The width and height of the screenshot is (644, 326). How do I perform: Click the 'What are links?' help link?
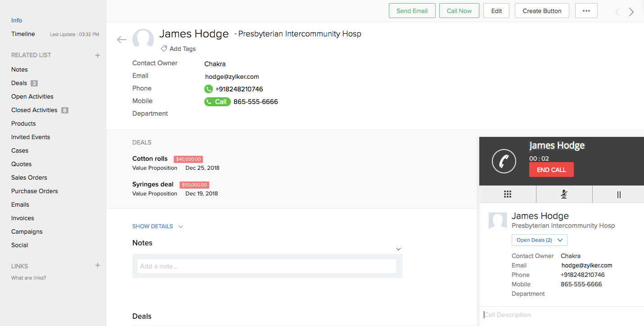(28, 278)
